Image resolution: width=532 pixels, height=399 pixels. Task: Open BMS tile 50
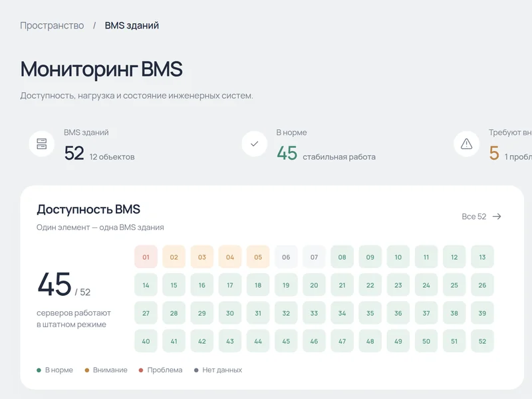426,341
